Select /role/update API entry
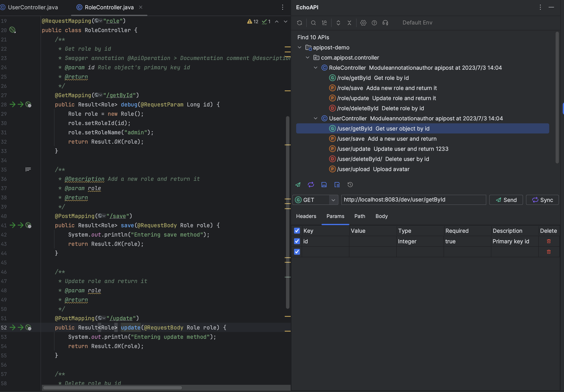 tap(382, 98)
